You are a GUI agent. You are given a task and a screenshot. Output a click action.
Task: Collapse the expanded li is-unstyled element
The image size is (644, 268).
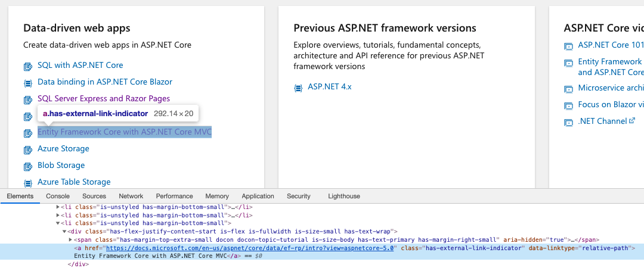[58, 223]
